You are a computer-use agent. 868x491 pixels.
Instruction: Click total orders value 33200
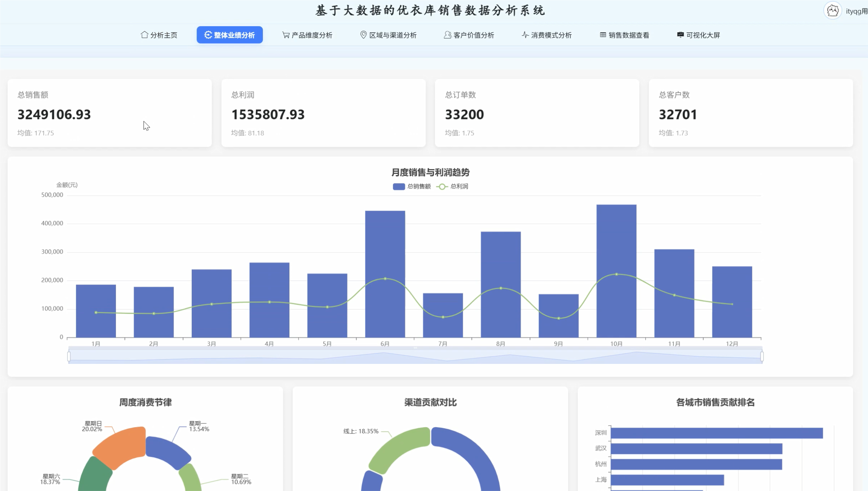pyautogui.click(x=465, y=115)
